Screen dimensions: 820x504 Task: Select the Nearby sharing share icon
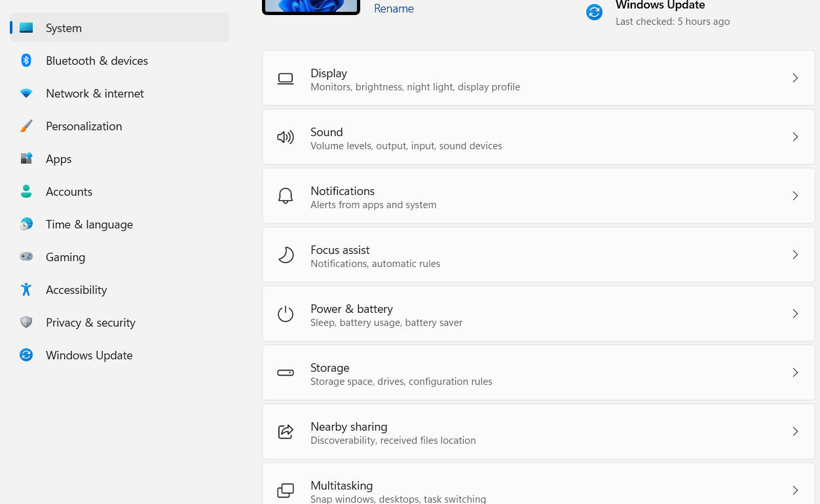pyautogui.click(x=286, y=431)
